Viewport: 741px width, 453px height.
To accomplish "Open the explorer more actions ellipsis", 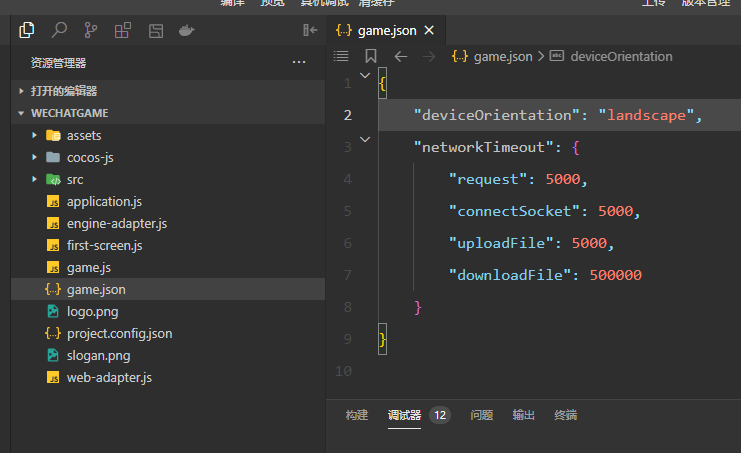I will coord(299,62).
